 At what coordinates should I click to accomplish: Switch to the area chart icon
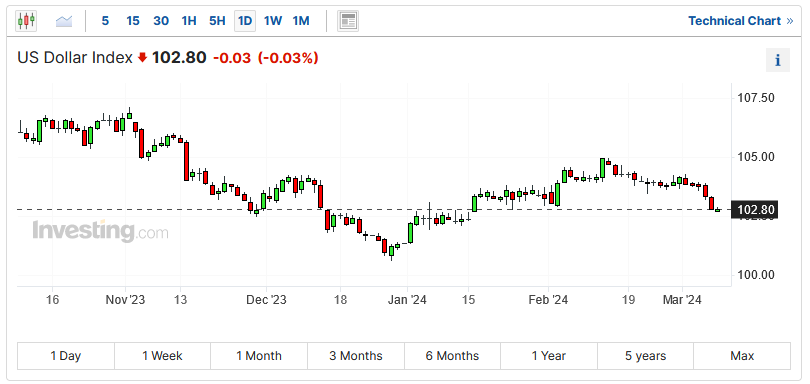[x=64, y=21]
